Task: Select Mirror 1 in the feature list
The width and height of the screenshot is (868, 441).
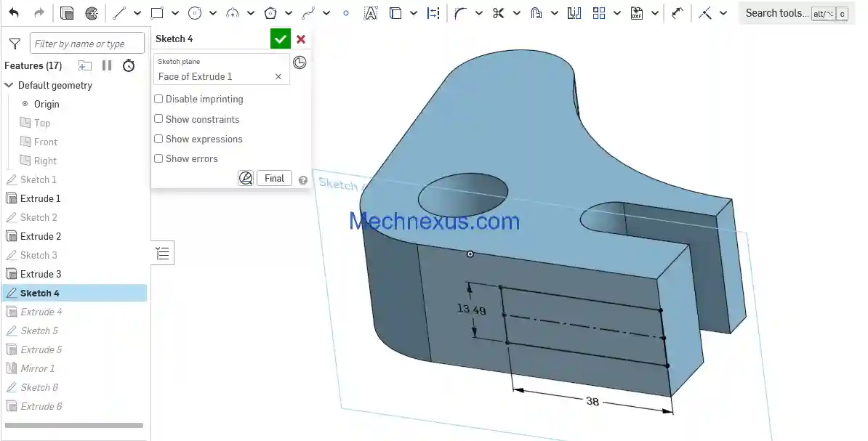Action: click(x=38, y=368)
